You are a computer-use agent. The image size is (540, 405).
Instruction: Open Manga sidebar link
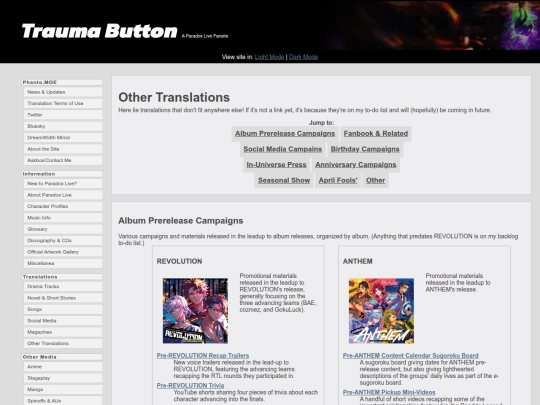point(63,390)
